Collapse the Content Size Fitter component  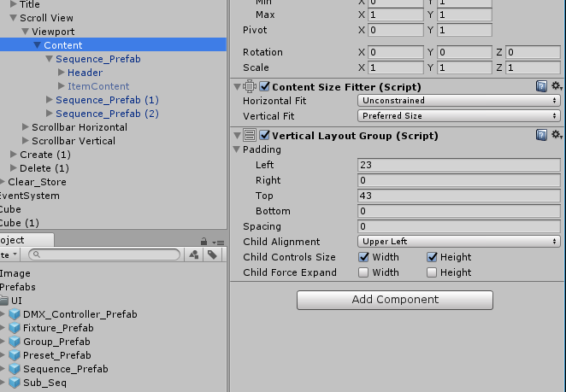pos(237,87)
